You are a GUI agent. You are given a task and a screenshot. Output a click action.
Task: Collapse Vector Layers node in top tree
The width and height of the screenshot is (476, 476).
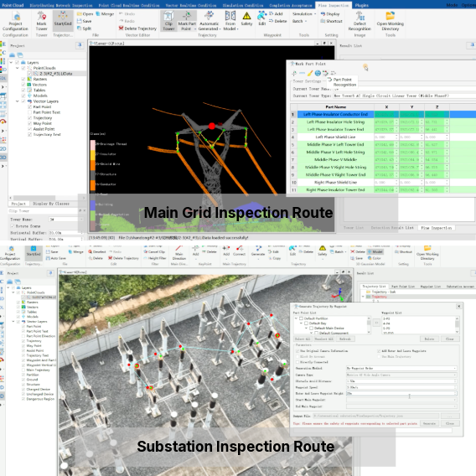[x=18, y=101]
